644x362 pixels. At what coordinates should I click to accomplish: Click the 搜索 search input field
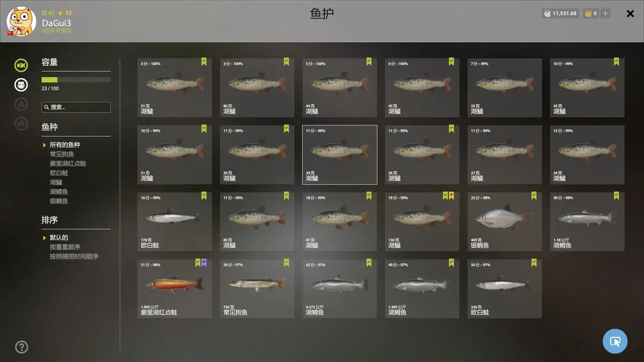76,107
